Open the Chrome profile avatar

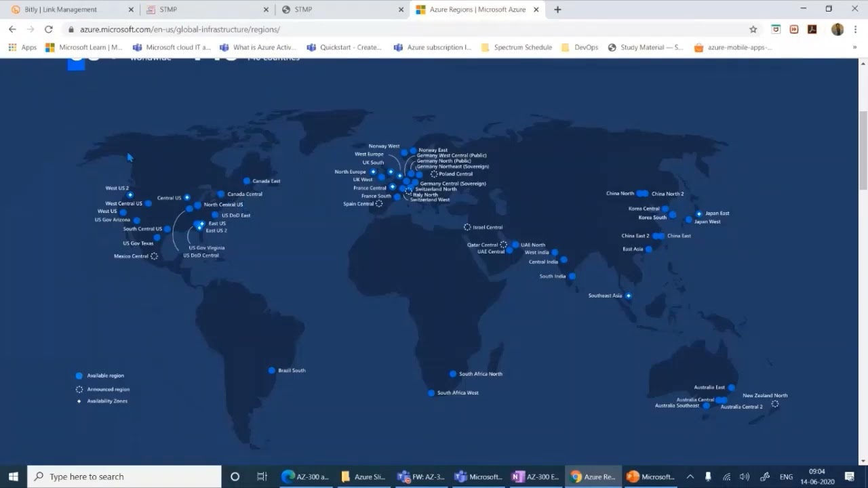click(x=837, y=29)
